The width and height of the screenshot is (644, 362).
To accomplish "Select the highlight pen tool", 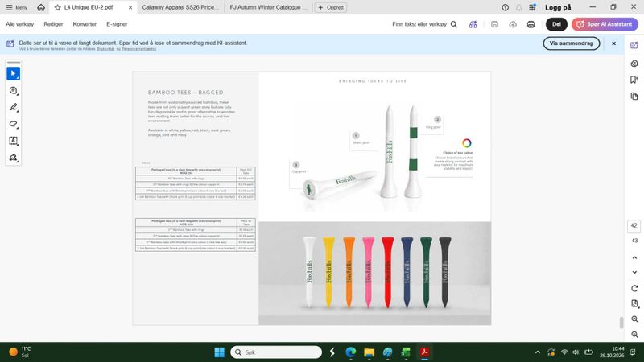I will 13,108.
